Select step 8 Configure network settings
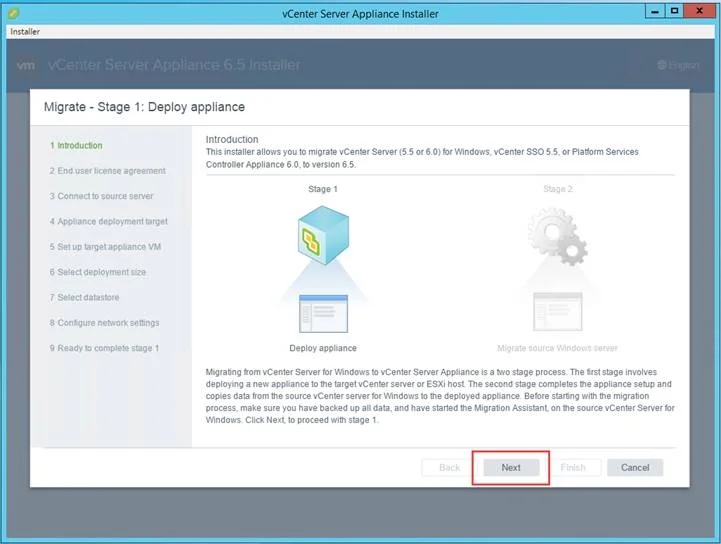This screenshot has width=721, height=544. [x=105, y=322]
